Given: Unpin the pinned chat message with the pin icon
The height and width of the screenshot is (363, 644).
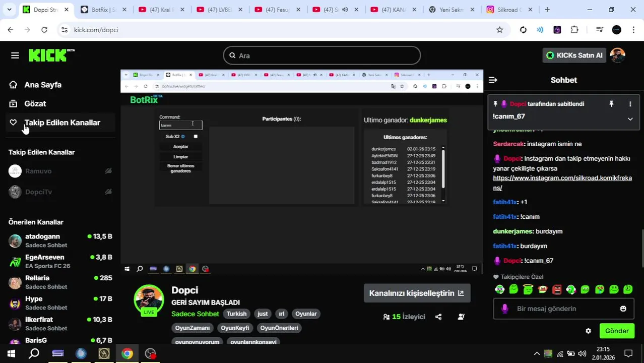Looking at the screenshot, I should [611, 104].
